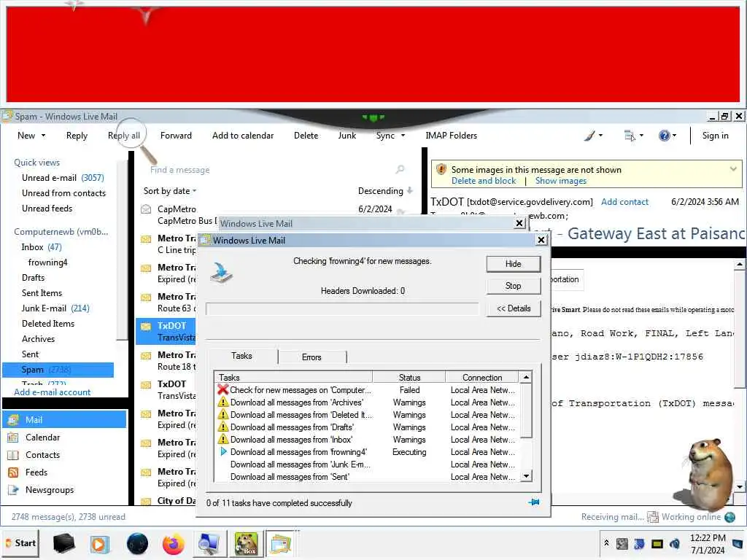
Task: Click the volume tray icon
Action: point(675,543)
